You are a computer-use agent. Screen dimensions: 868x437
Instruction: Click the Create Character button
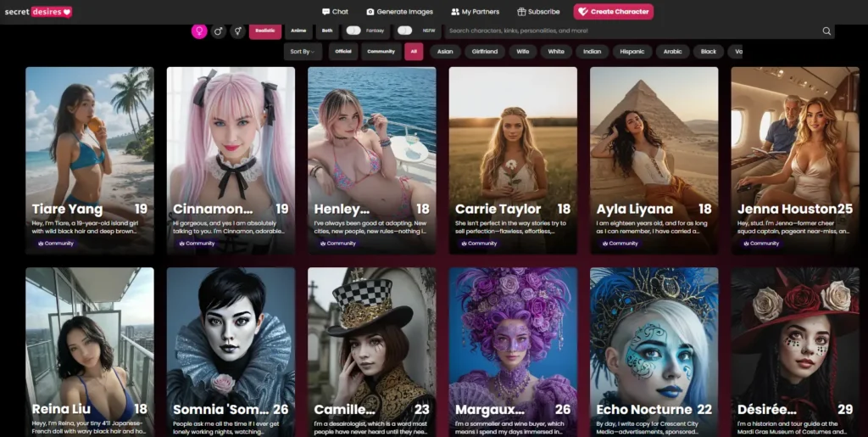(614, 12)
